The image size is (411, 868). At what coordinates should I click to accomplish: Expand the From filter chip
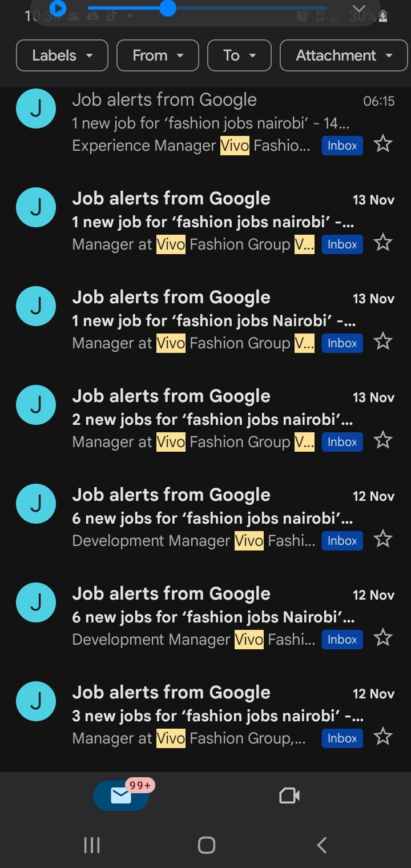tap(158, 55)
